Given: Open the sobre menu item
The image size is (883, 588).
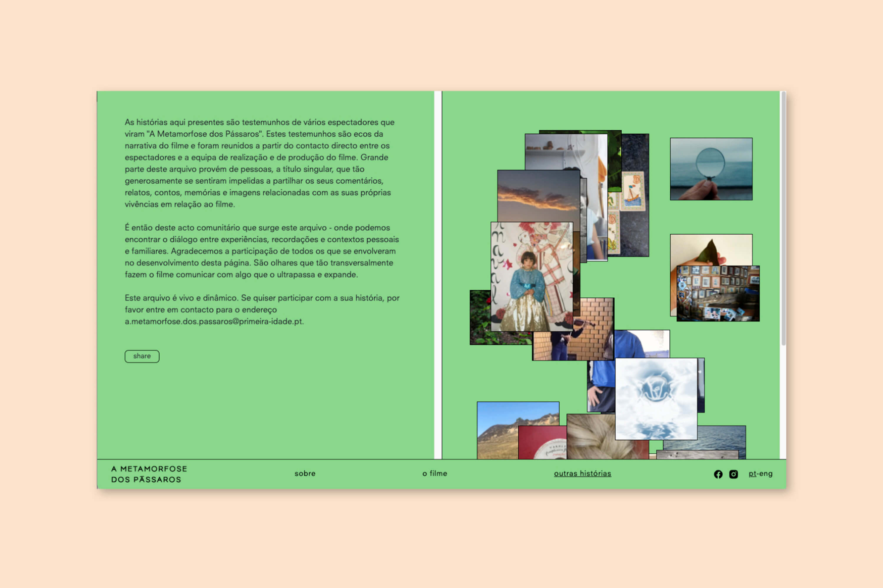Looking at the screenshot, I should point(305,473).
